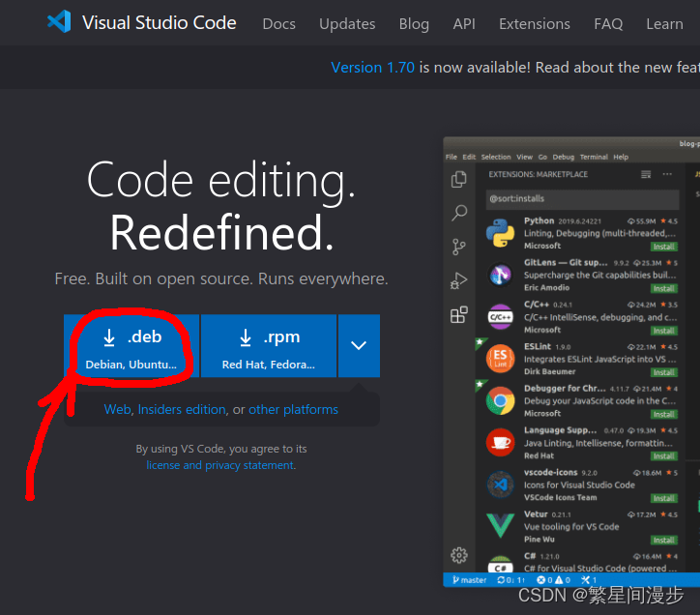Open the Updates navigation link
Screen dimensions: 700x615
(347, 23)
